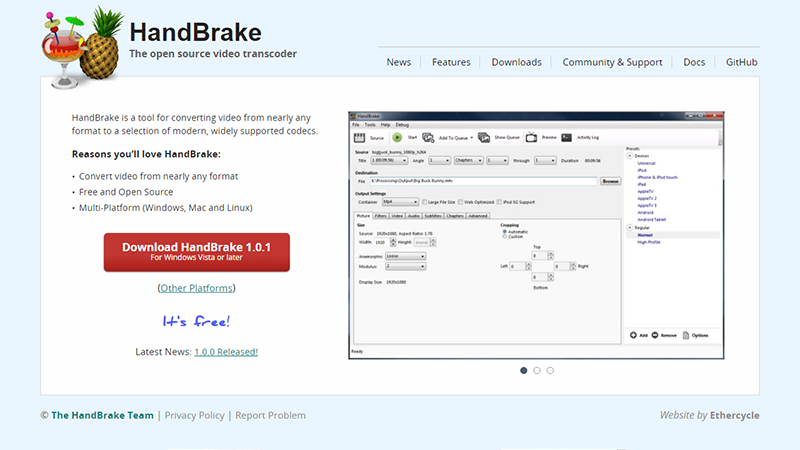
Task: Click the Browse destination button
Action: 610,181
